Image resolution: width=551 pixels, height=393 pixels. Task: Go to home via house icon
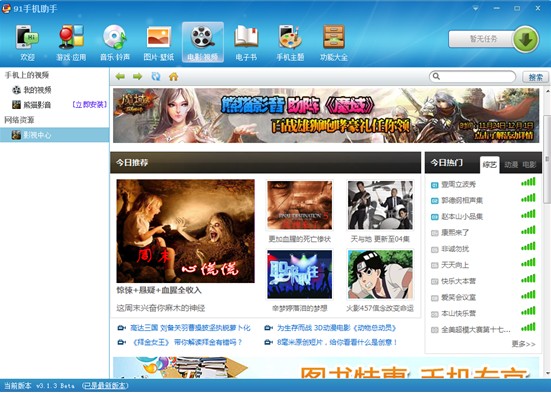click(x=174, y=76)
